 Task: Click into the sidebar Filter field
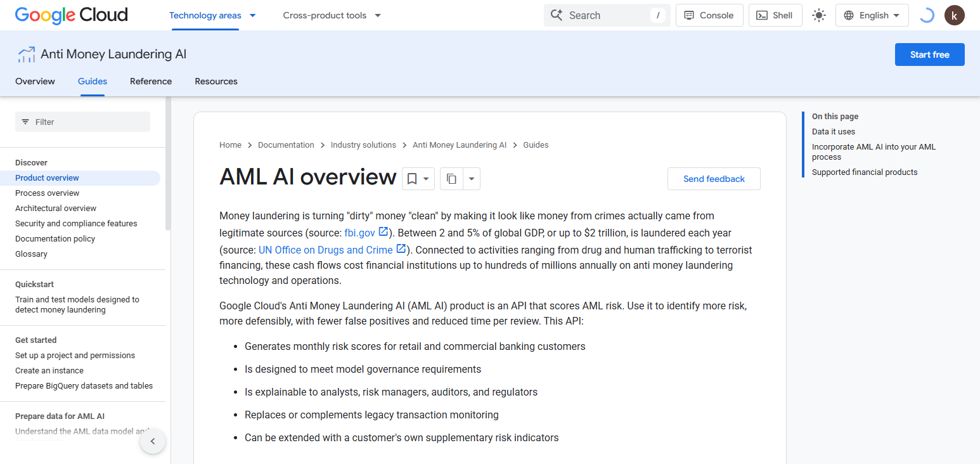pos(82,122)
